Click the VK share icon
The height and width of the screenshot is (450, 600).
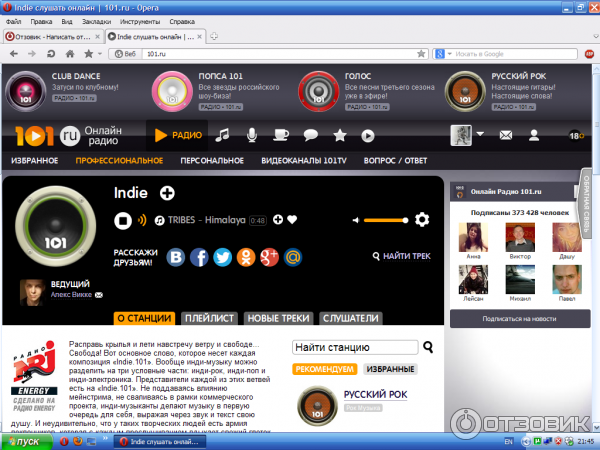[x=176, y=258]
